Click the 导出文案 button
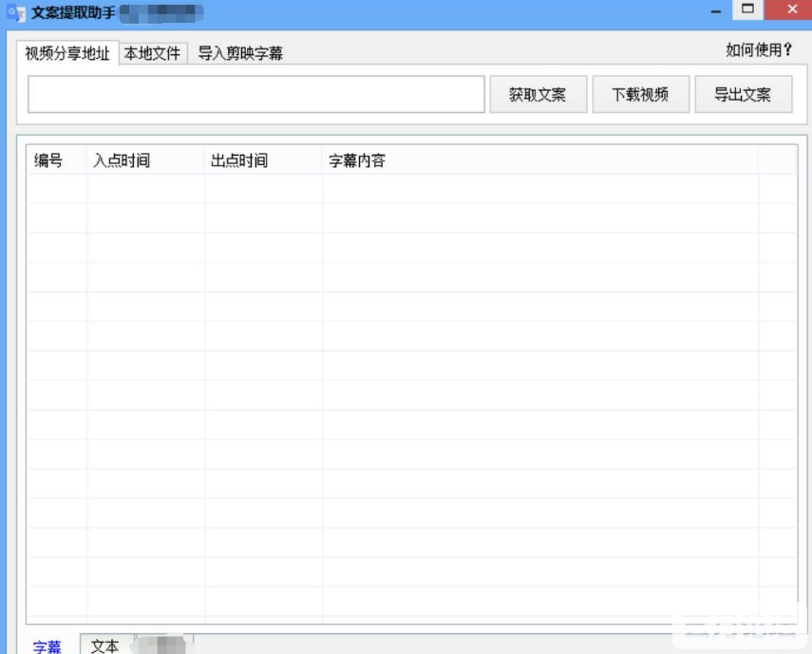The height and width of the screenshot is (654, 812). click(743, 94)
